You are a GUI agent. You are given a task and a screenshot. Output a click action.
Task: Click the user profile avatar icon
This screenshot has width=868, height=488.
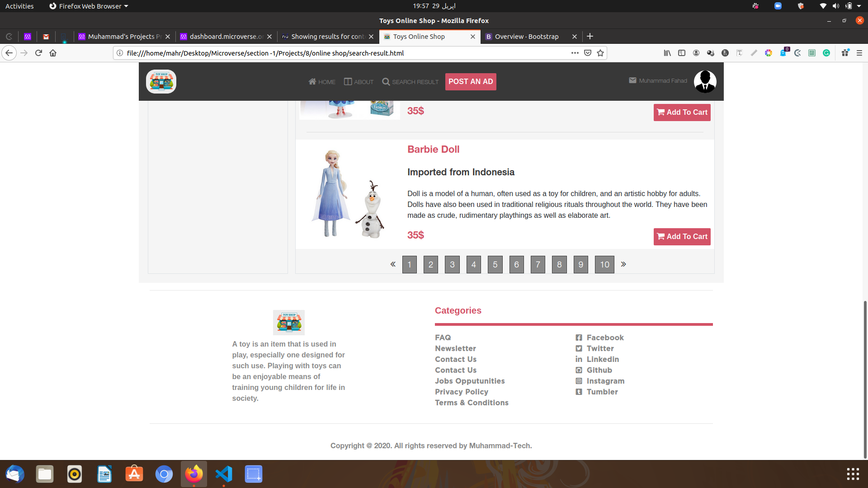click(x=705, y=82)
